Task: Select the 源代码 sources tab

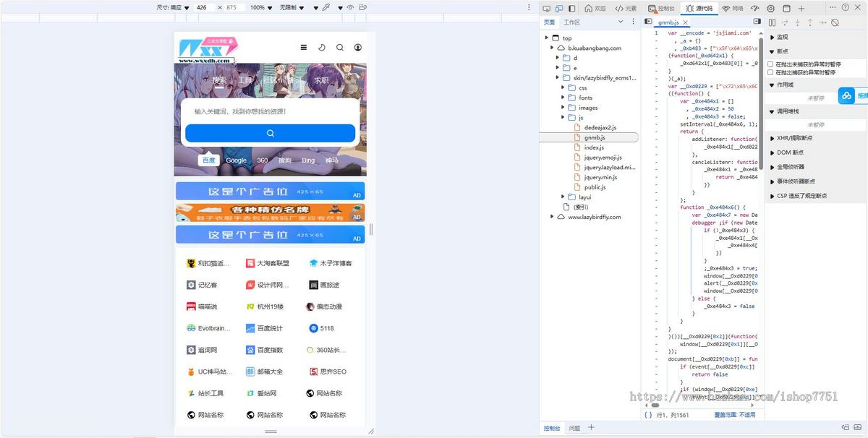Action: tap(699, 8)
